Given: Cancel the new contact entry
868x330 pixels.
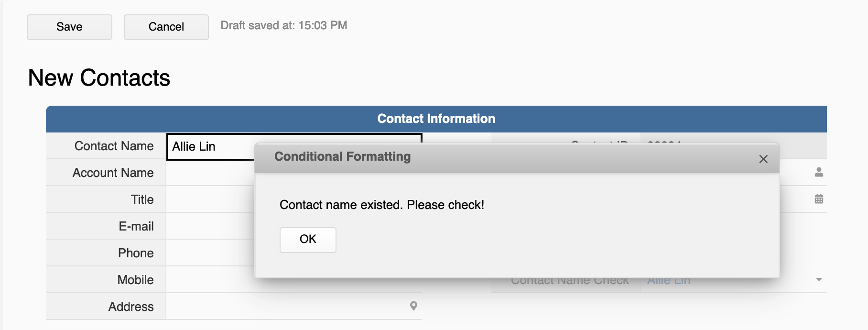Looking at the screenshot, I should pos(166,27).
